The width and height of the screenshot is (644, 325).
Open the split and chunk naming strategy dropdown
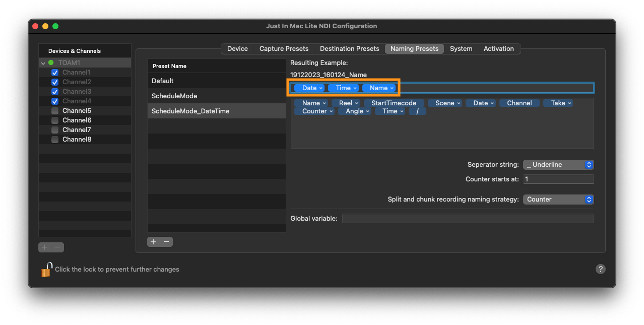(558, 200)
